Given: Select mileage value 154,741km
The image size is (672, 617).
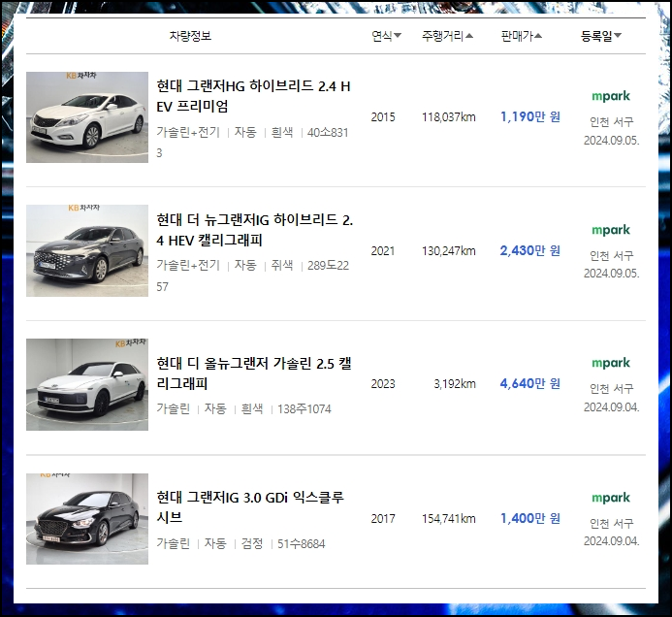Looking at the screenshot, I should point(449,519).
